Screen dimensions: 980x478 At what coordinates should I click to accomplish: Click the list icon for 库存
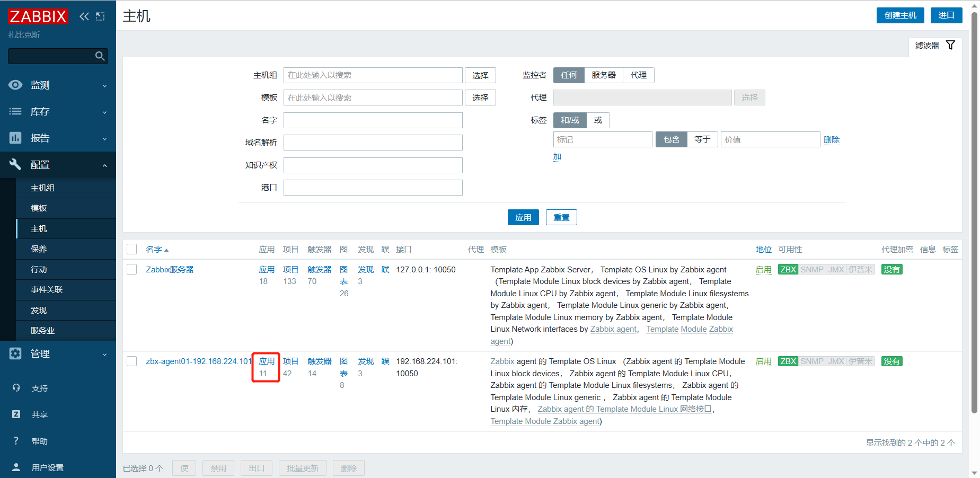point(15,111)
